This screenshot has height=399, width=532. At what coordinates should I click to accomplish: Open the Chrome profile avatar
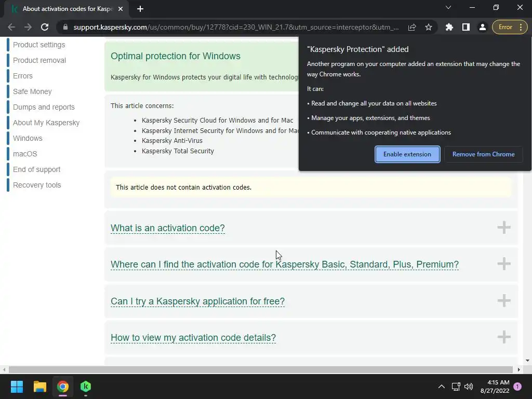[x=482, y=27]
